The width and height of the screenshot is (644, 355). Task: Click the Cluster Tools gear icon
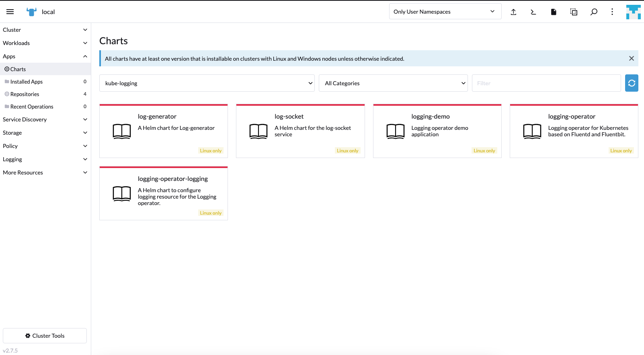point(28,336)
